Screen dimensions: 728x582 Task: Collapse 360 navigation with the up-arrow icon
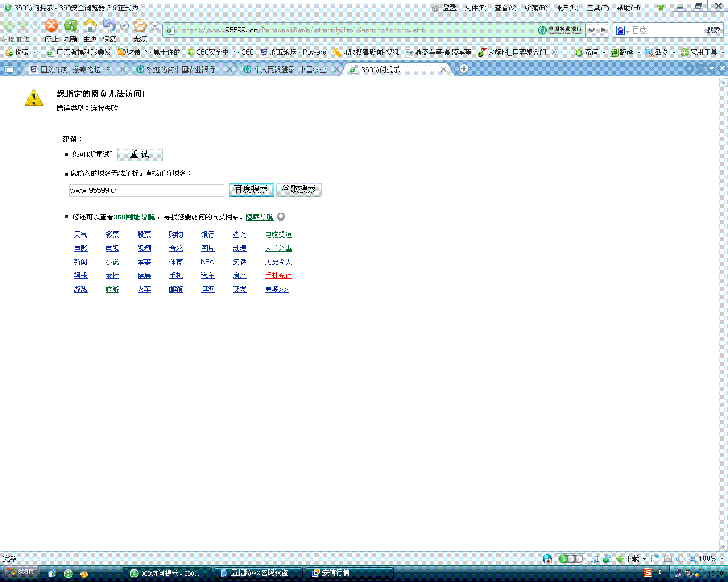pyautogui.click(x=281, y=217)
